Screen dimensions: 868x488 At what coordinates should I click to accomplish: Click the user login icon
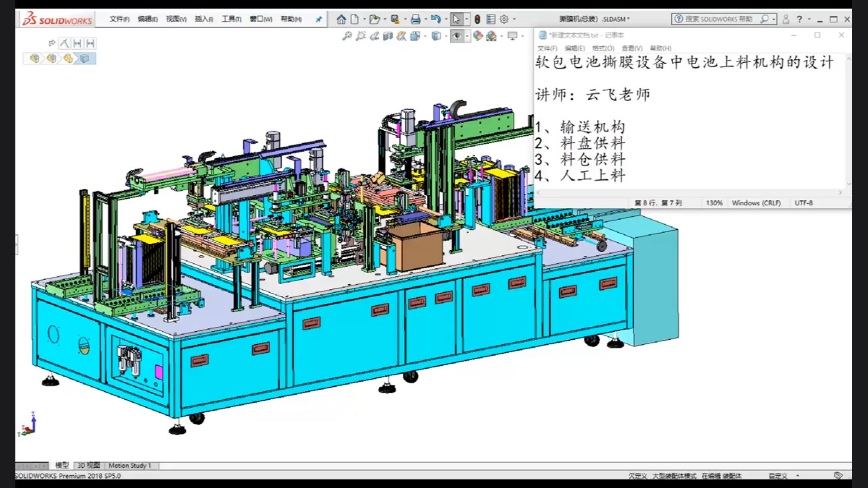pyautogui.click(x=786, y=19)
